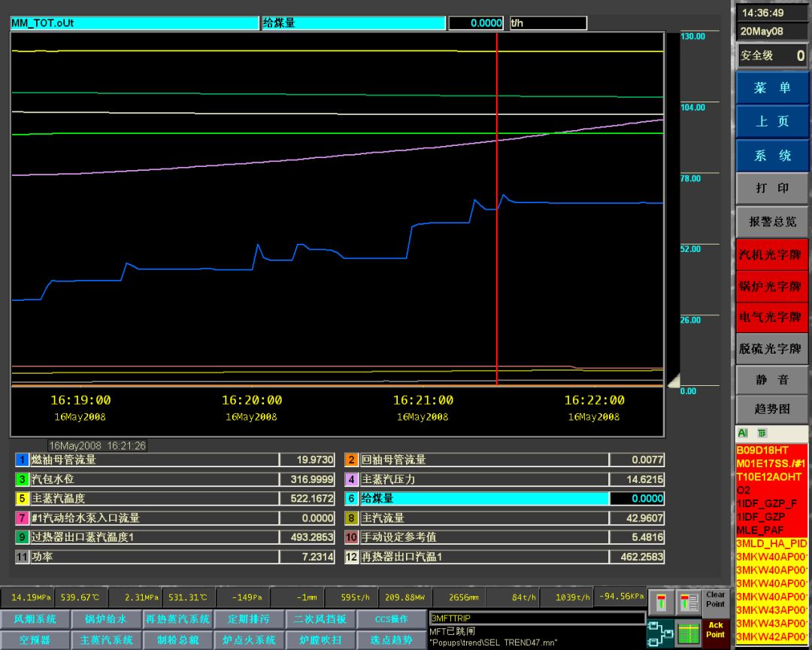
Task: Open the 锅炉给水 screen
Action: tap(106, 619)
